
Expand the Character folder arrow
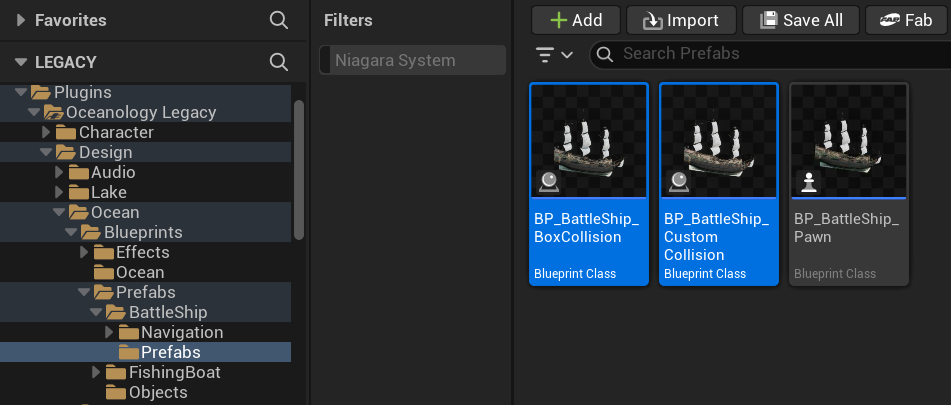(46, 132)
